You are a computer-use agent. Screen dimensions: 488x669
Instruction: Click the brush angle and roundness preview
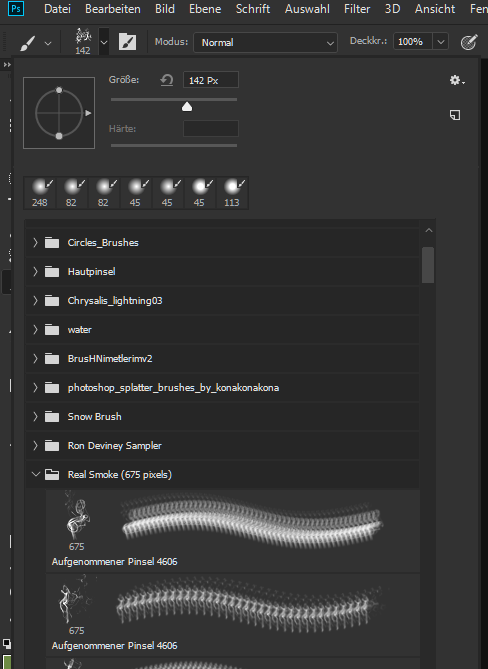(x=59, y=113)
